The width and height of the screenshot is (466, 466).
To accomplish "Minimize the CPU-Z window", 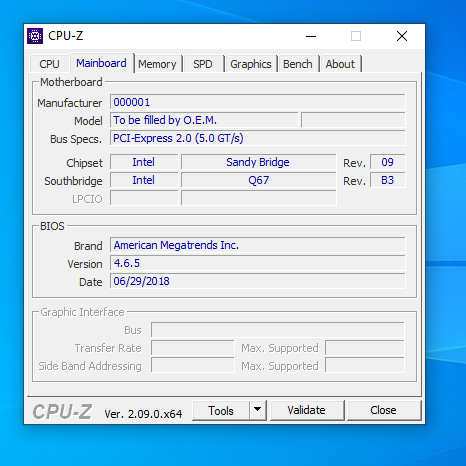I will coord(311,36).
